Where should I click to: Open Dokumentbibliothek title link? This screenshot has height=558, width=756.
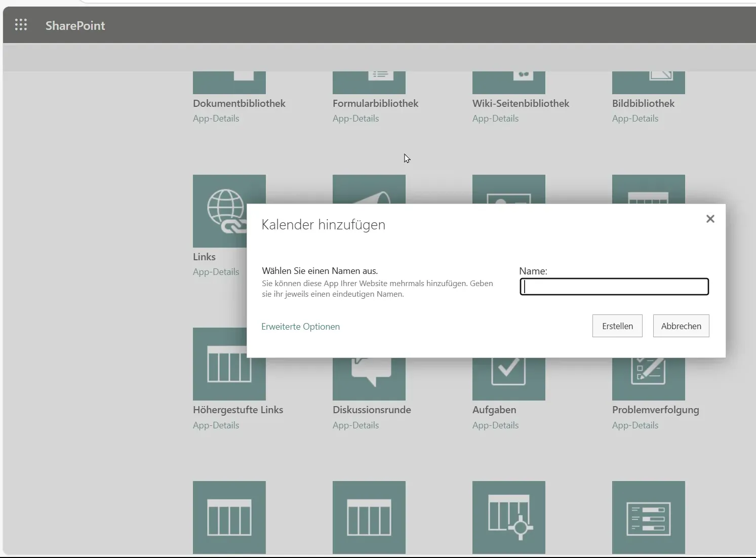click(x=239, y=103)
